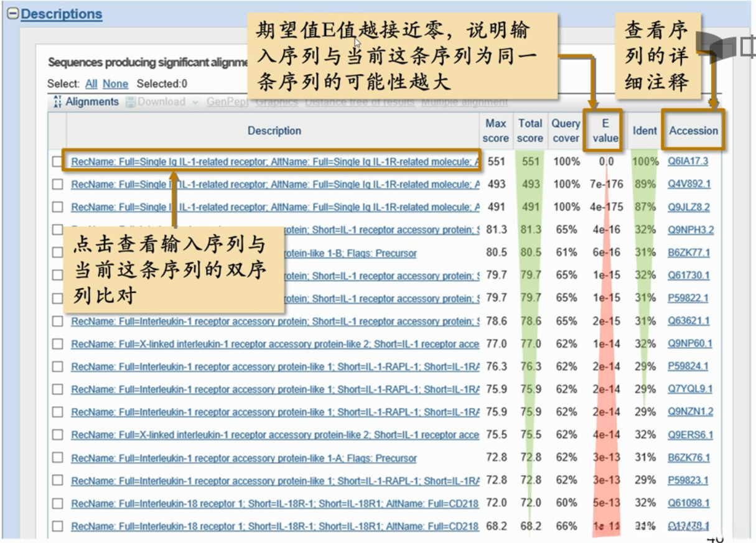Click the Query cover cell showing 60%
Image resolution: width=756 pixels, height=543 pixels.
566,503
